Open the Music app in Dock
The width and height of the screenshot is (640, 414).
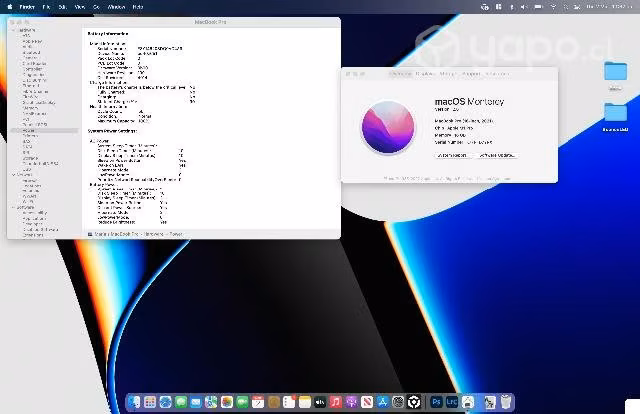tap(336, 402)
